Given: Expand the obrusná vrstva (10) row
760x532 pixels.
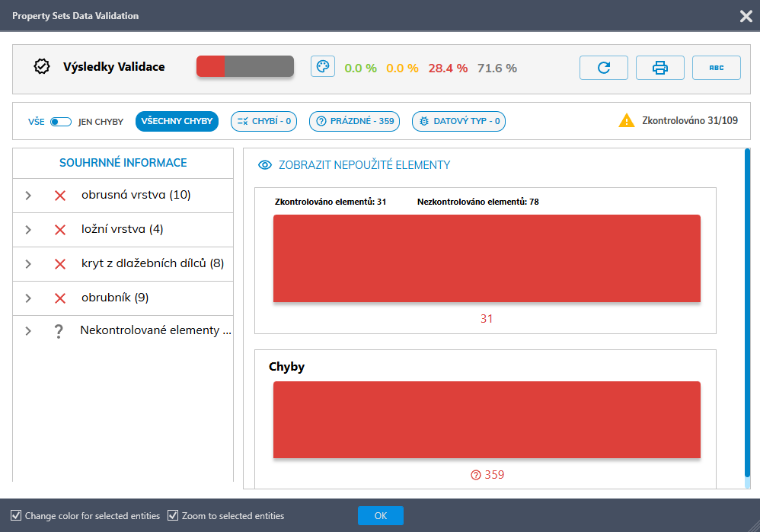Looking at the screenshot, I should [x=28, y=196].
